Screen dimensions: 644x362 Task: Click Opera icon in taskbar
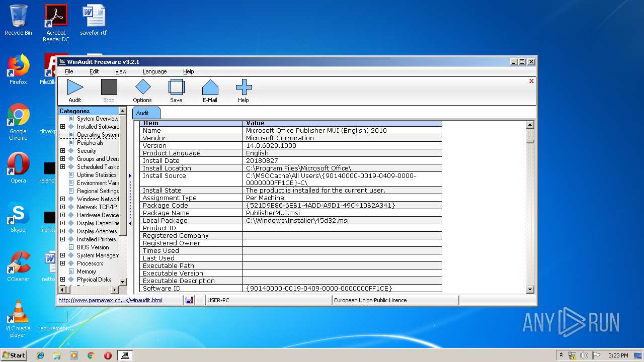pyautogui.click(x=108, y=355)
